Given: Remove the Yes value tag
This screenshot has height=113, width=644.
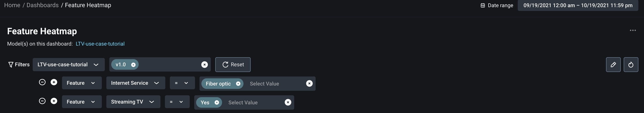Looking at the screenshot, I should click(x=217, y=102).
